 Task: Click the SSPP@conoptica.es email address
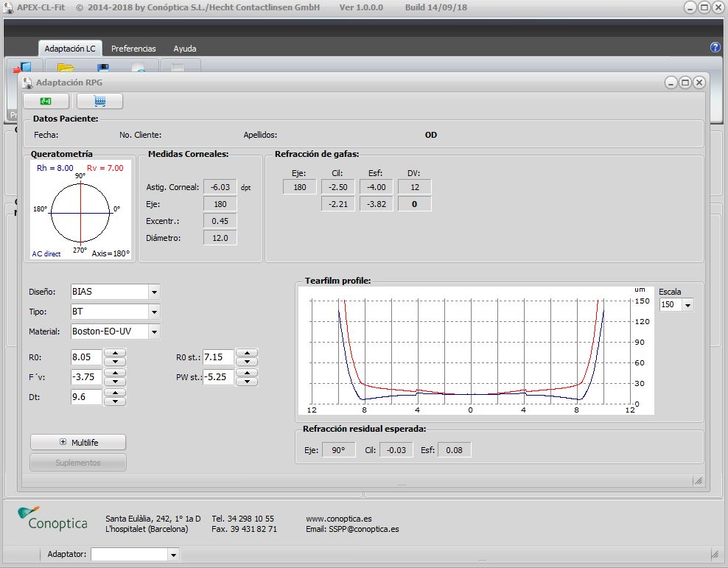coord(363,529)
